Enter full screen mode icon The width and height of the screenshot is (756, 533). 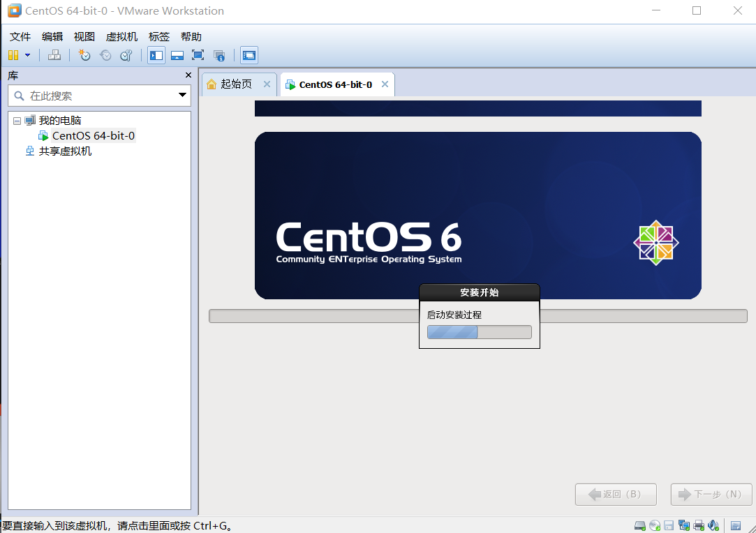click(x=198, y=55)
